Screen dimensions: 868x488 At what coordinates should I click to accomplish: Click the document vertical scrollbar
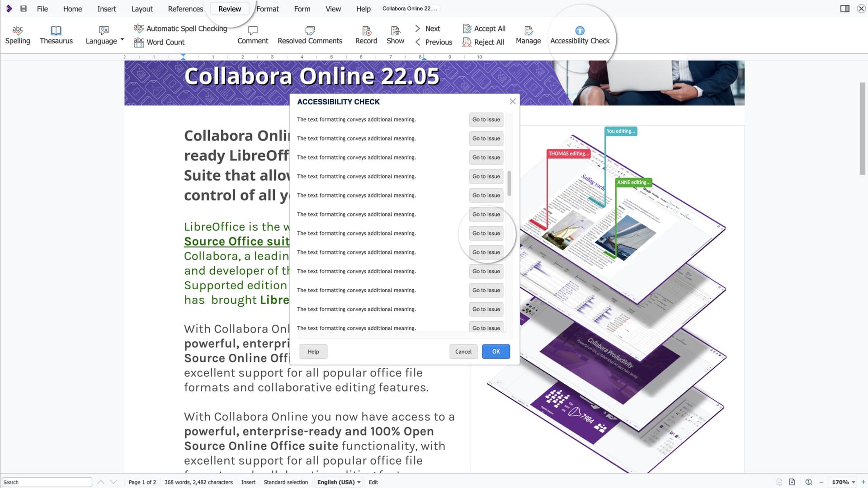click(x=863, y=129)
